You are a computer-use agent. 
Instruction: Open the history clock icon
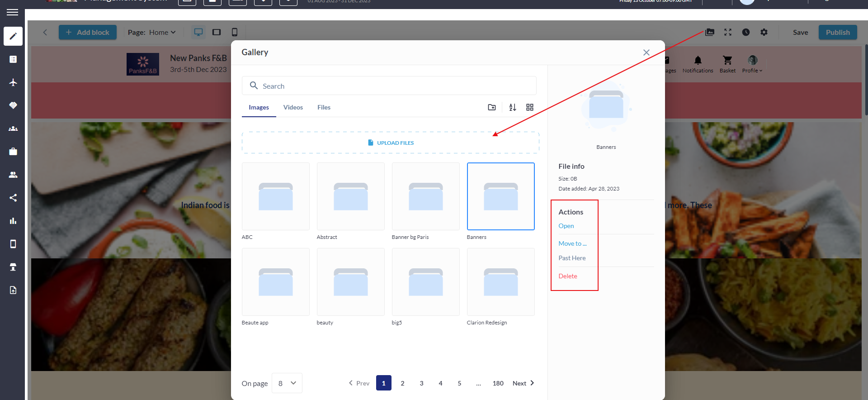[x=746, y=32]
